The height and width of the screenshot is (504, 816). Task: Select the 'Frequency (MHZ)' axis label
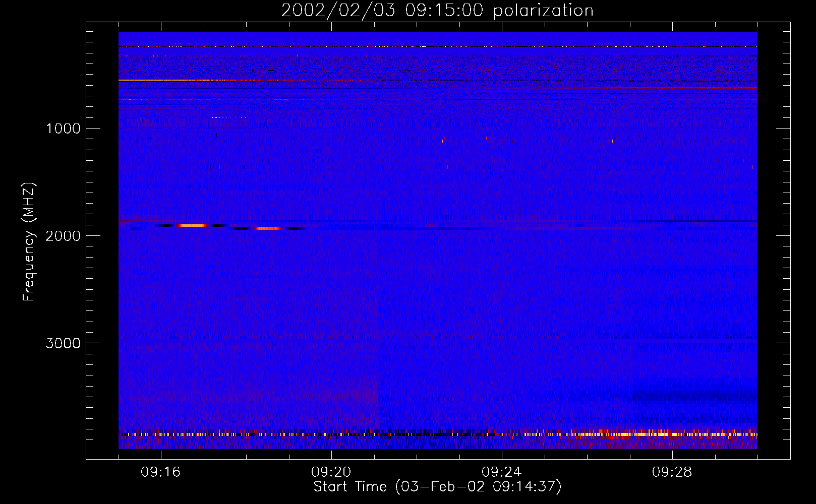29,242
